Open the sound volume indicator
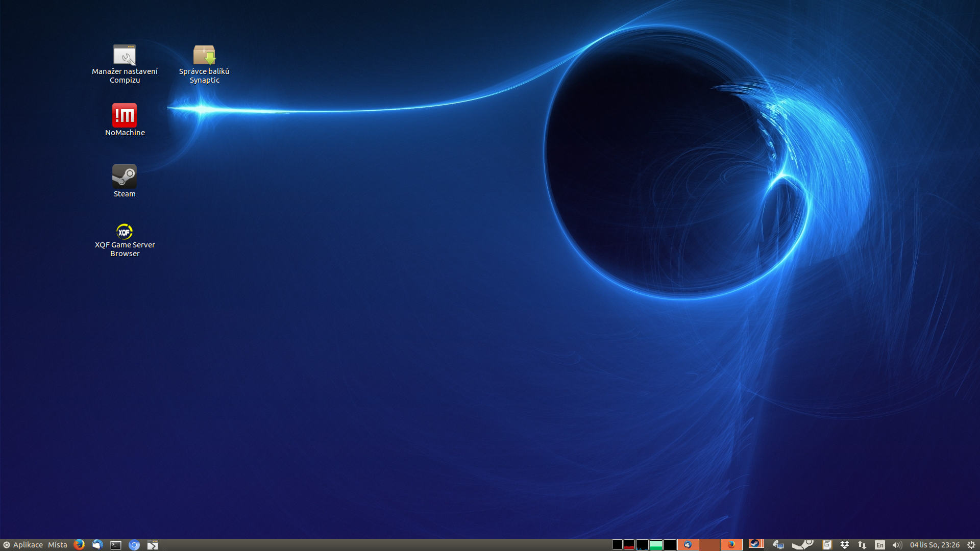 [897, 545]
